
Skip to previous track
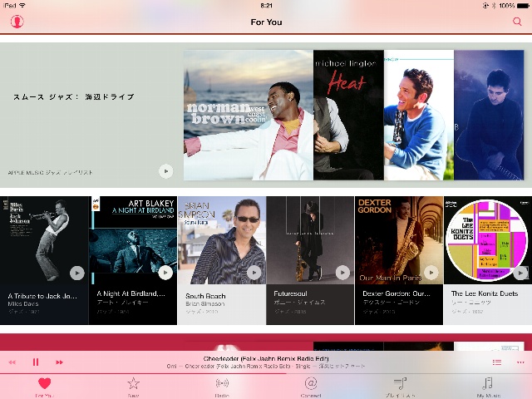12,362
